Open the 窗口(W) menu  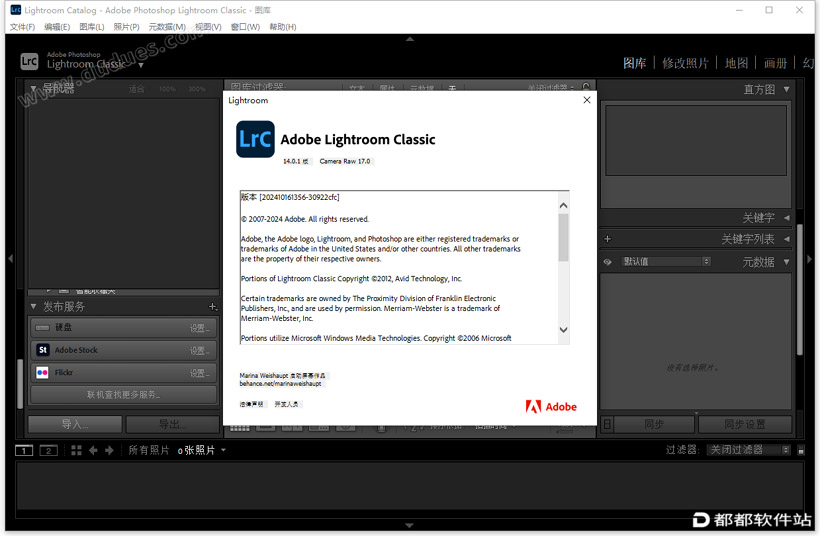245,27
